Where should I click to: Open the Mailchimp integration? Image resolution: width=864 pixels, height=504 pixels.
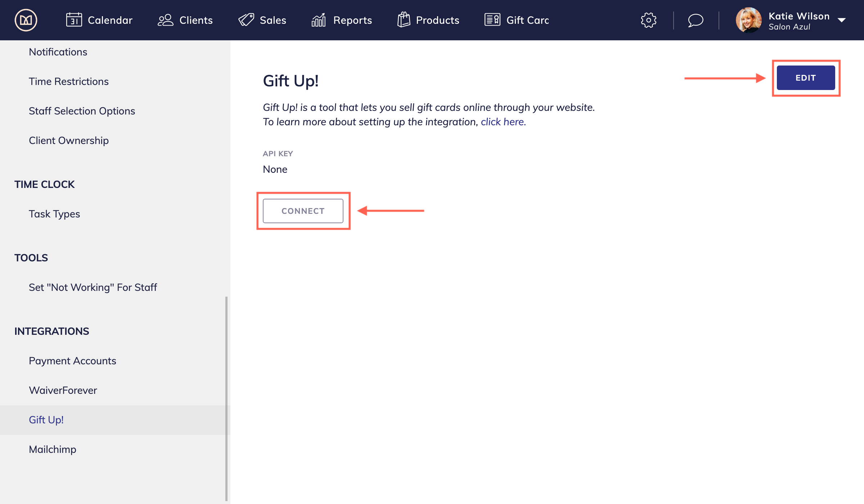click(53, 449)
